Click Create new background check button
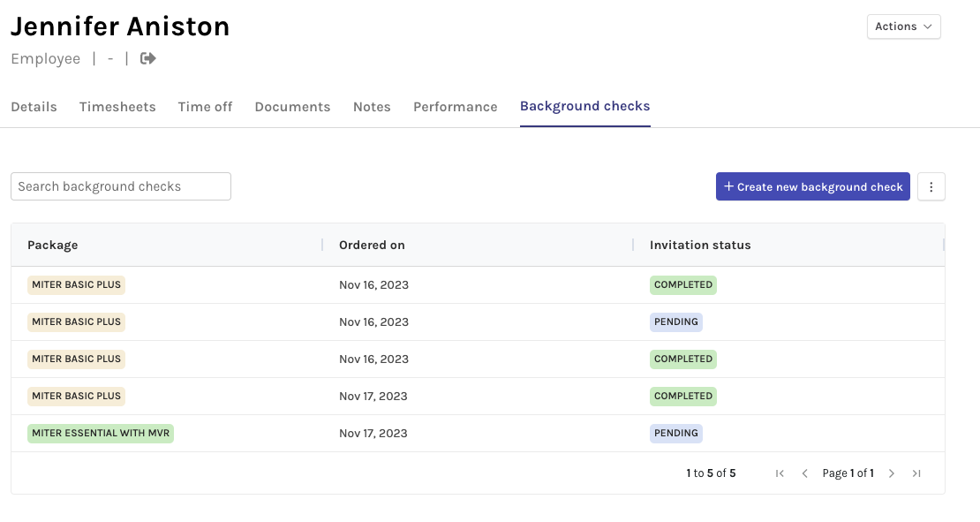 click(x=813, y=187)
